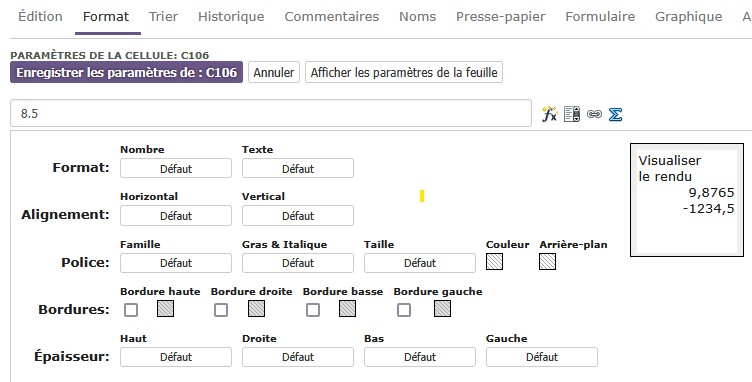Open the Horizontal alignment dropdown
752x382 pixels.
click(x=176, y=215)
